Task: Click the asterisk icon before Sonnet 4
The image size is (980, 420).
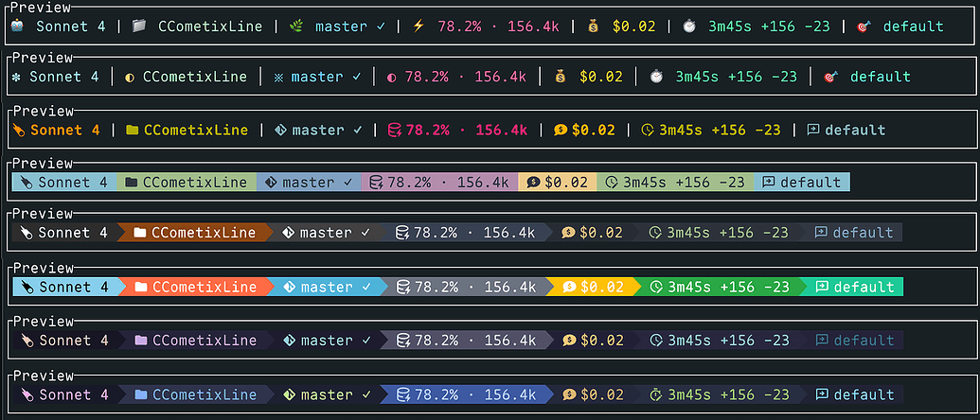Action: click(x=16, y=78)
